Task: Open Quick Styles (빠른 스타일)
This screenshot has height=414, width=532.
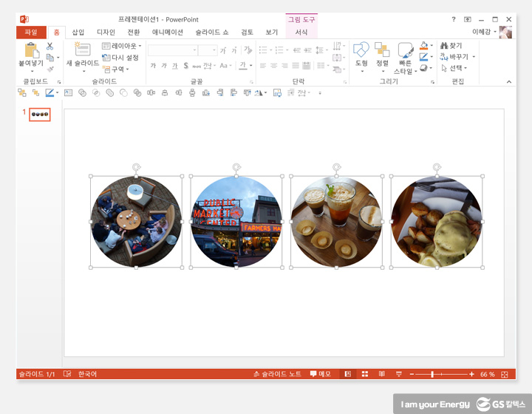Action: pos(406,50)
